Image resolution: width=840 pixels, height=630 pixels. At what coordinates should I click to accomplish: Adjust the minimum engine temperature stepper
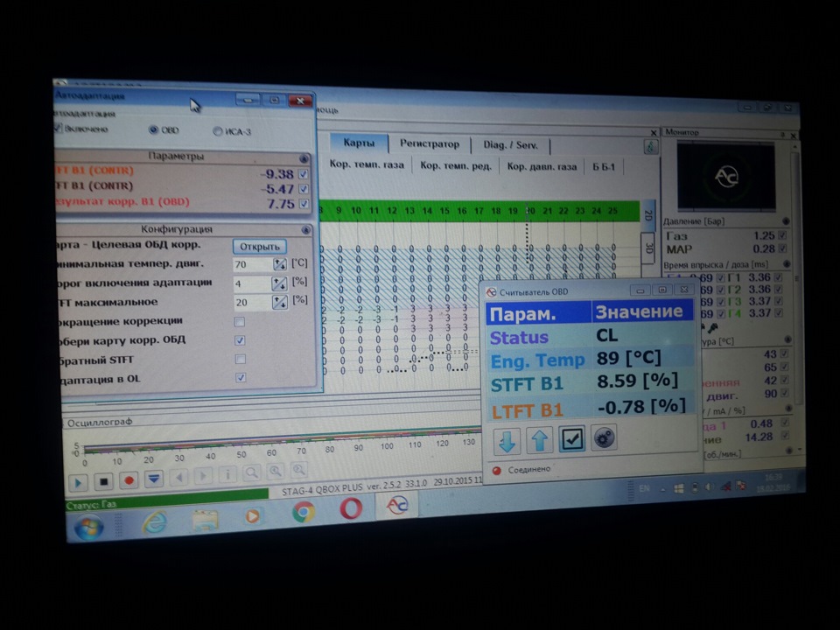point(280,264)
